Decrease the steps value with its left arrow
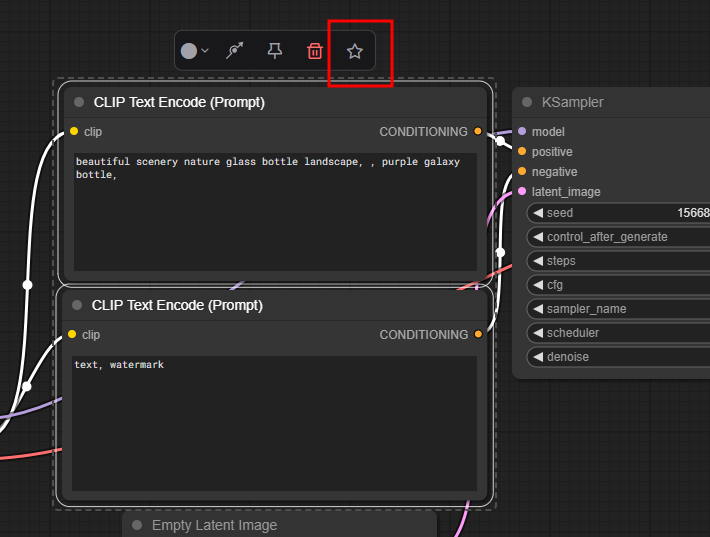Screen dimensions: 710x537 [x=537, y=261]
